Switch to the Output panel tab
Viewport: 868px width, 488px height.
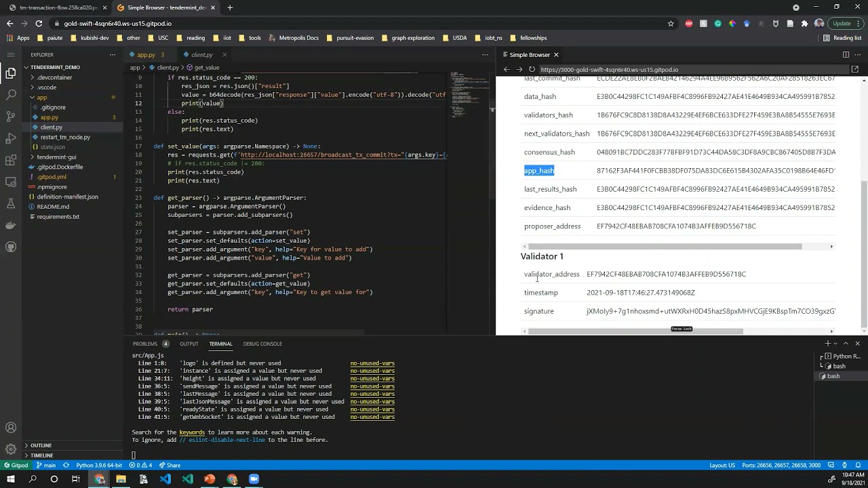(189, 344)
